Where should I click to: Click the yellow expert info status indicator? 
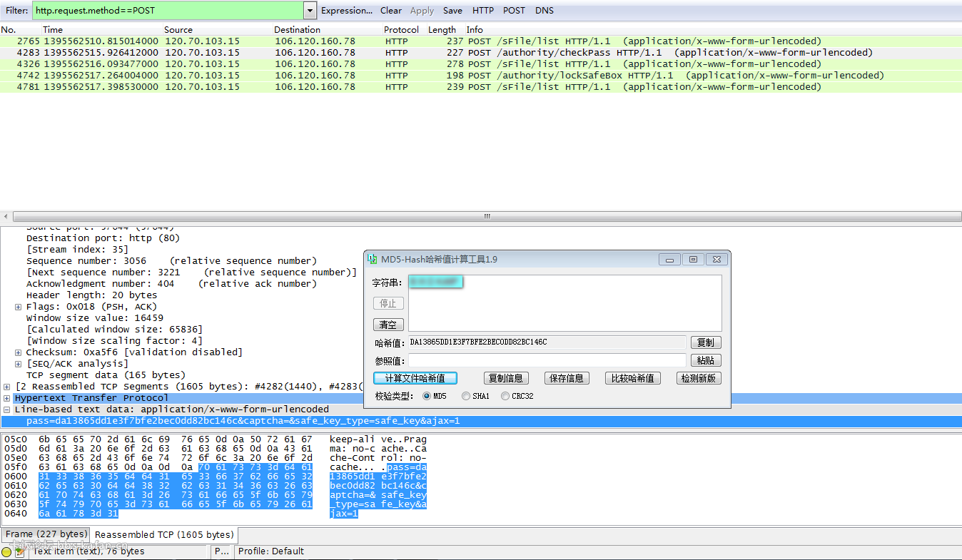(x=6, y=551)
